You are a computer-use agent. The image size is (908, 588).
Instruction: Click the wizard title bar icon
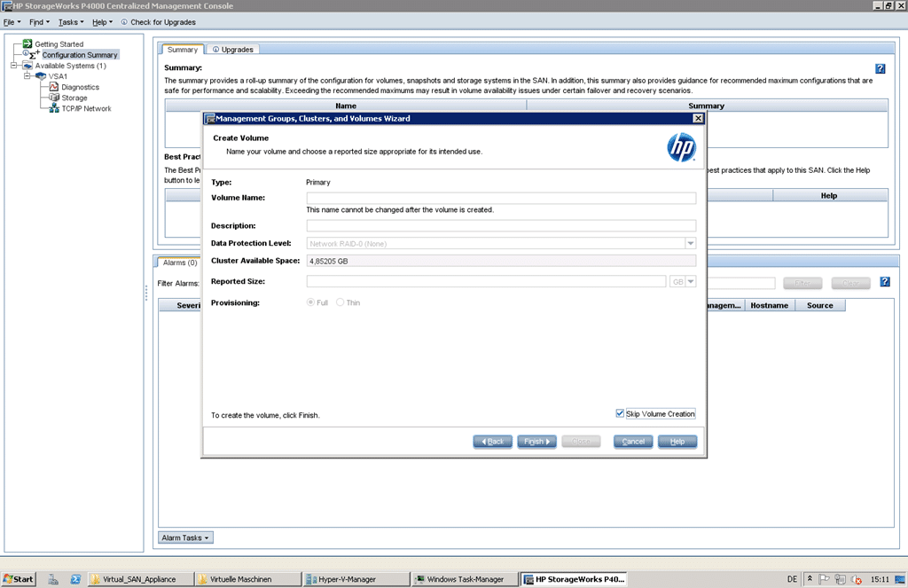(209, 119)
